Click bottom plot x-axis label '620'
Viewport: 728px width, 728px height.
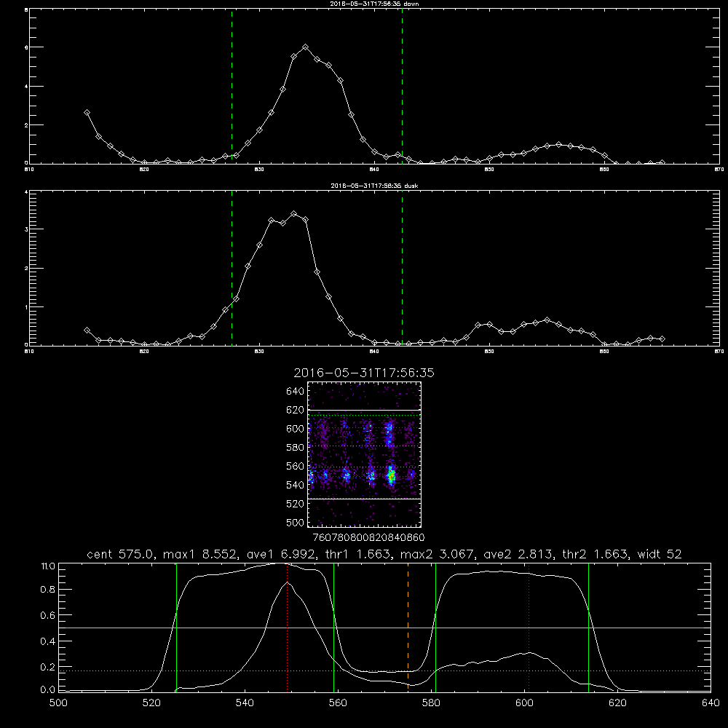(x=617, y=703)
